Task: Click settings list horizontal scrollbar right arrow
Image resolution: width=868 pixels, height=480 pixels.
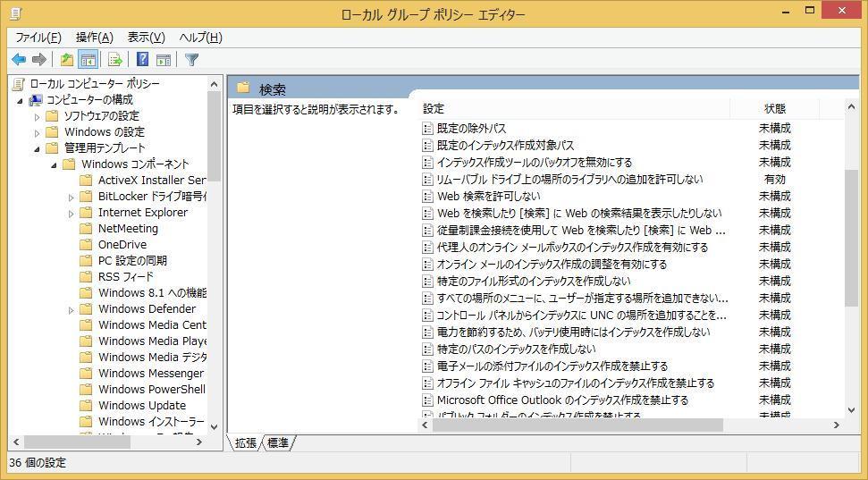Action: click(x=837, y=425)
